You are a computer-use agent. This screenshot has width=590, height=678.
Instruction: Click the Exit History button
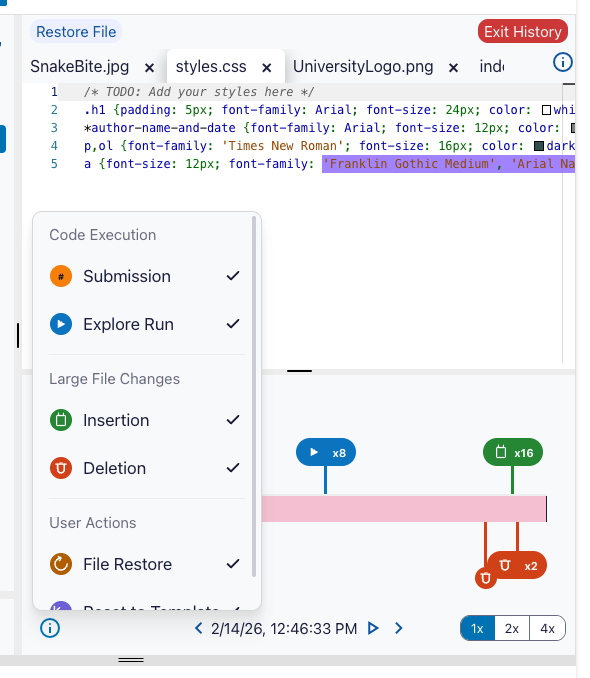tap(523, 32)
